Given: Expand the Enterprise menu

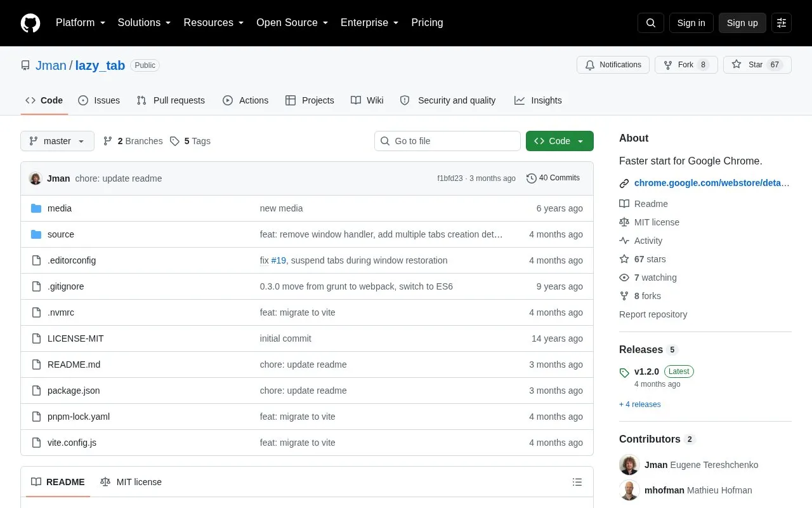Looking at the screenshot, I should pos(370,23).
